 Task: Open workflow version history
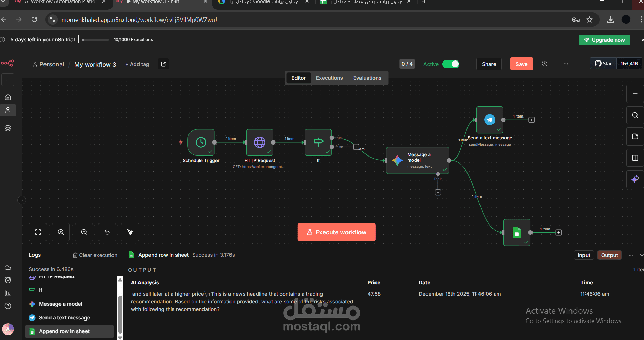[x=545, y=64]
